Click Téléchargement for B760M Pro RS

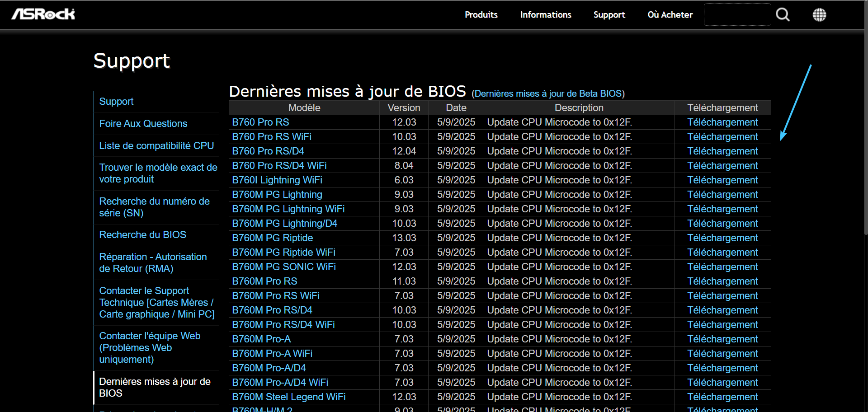(722, 281)
